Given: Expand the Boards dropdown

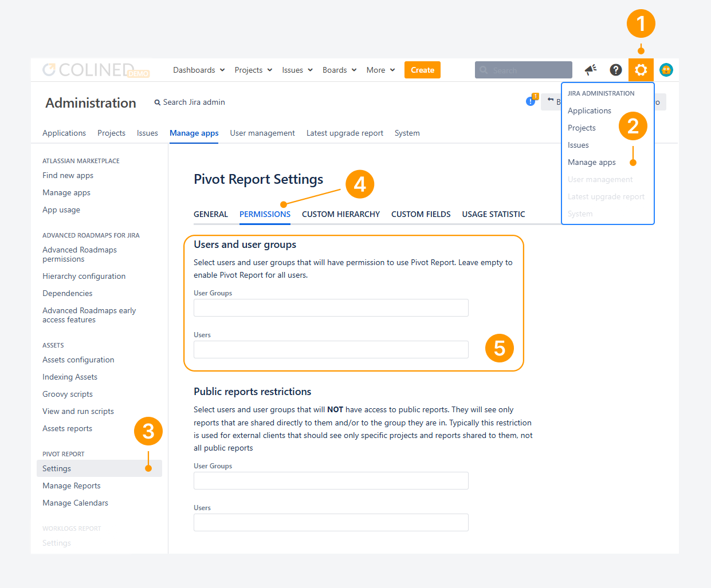Looking at the screenshot, I should point(340,70).
